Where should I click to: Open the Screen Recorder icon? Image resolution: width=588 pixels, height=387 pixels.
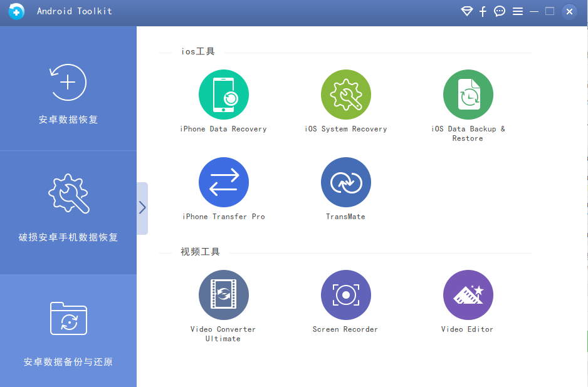click(x=345, y=295)
